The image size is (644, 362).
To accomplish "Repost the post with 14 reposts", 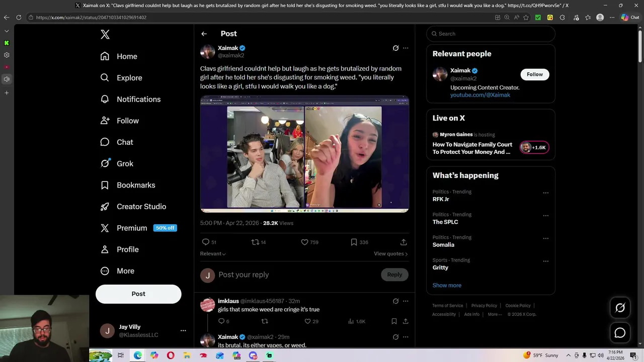I will coord(255,242).
